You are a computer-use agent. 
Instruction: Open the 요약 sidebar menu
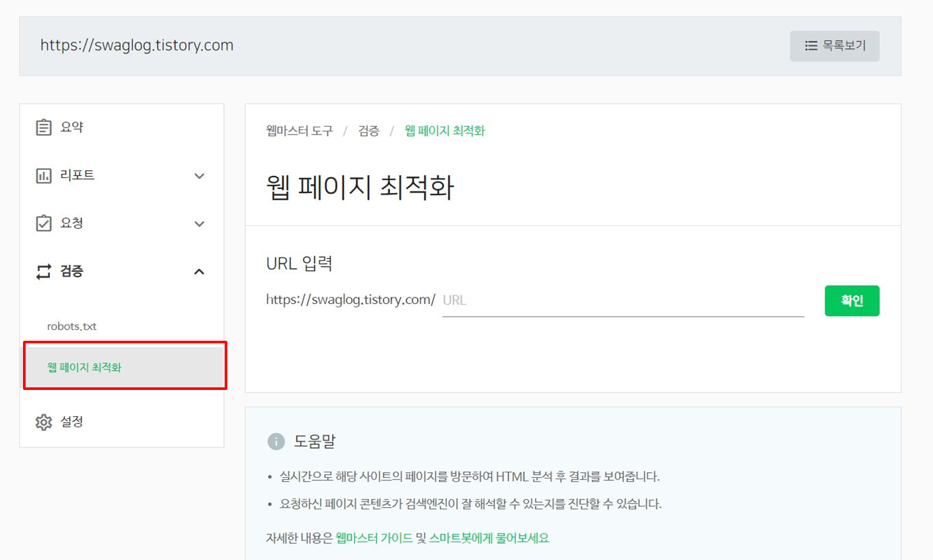pyautogui.click(x=122, y=127)
